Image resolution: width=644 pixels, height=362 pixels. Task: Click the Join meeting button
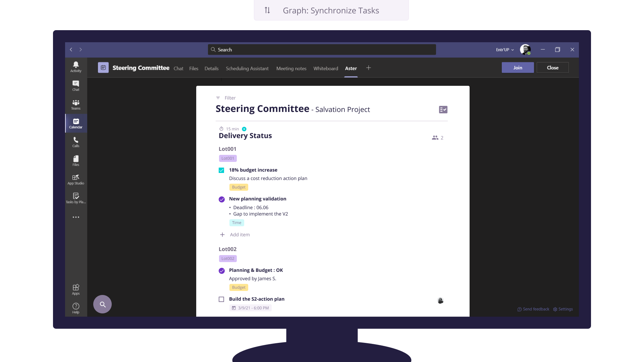tap(517, 68)
